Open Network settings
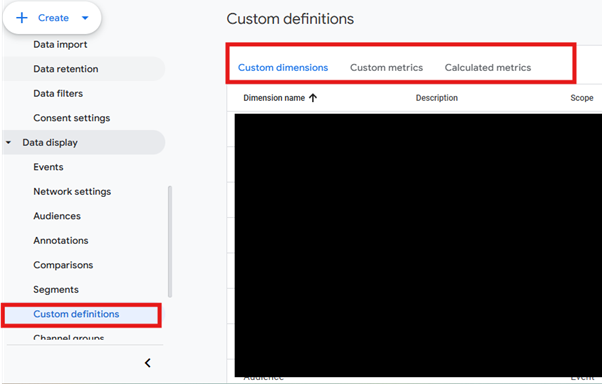 click(x=72, y=192)
